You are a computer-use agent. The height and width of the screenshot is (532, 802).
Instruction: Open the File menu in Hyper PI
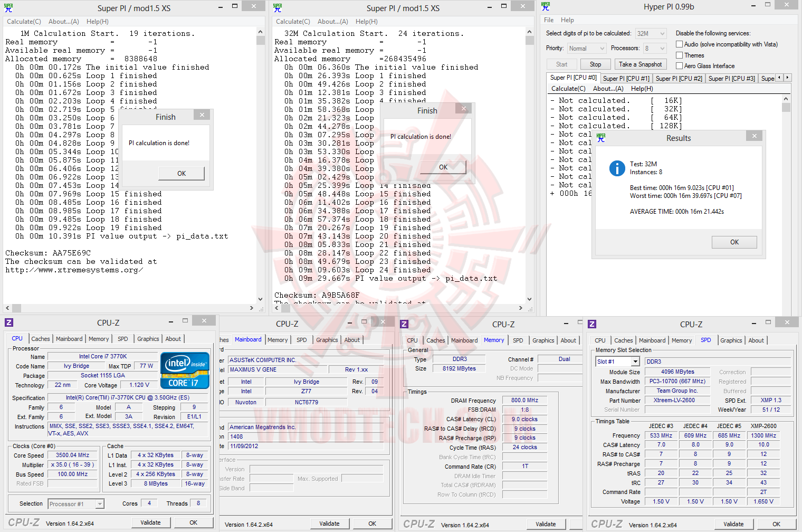coord(549,20)
